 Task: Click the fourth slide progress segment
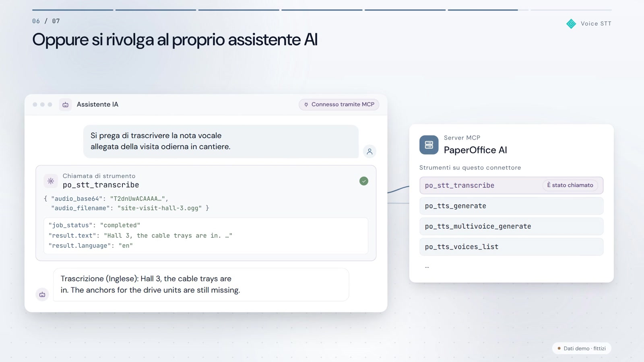pos(322,10)
